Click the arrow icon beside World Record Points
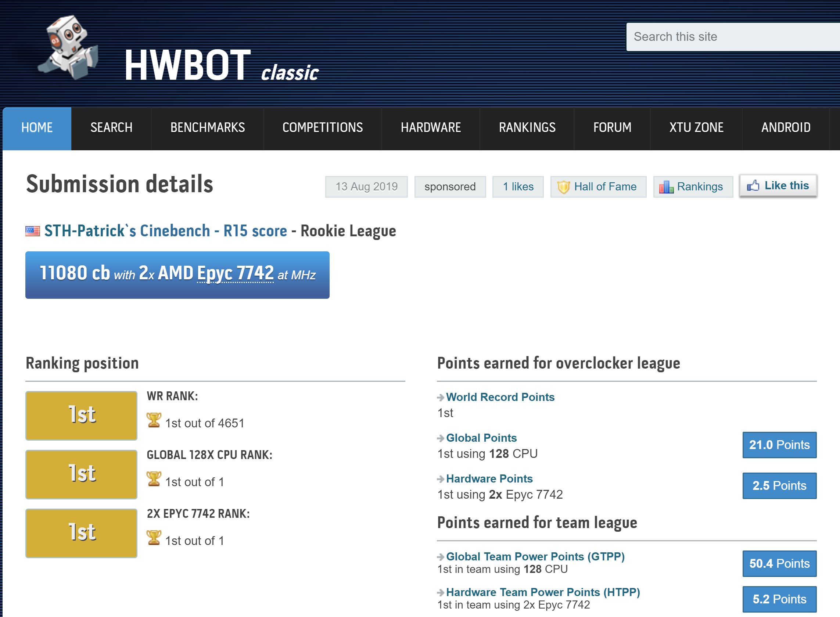The width and height of the screenshot is (840, 617). coord(441,397)
